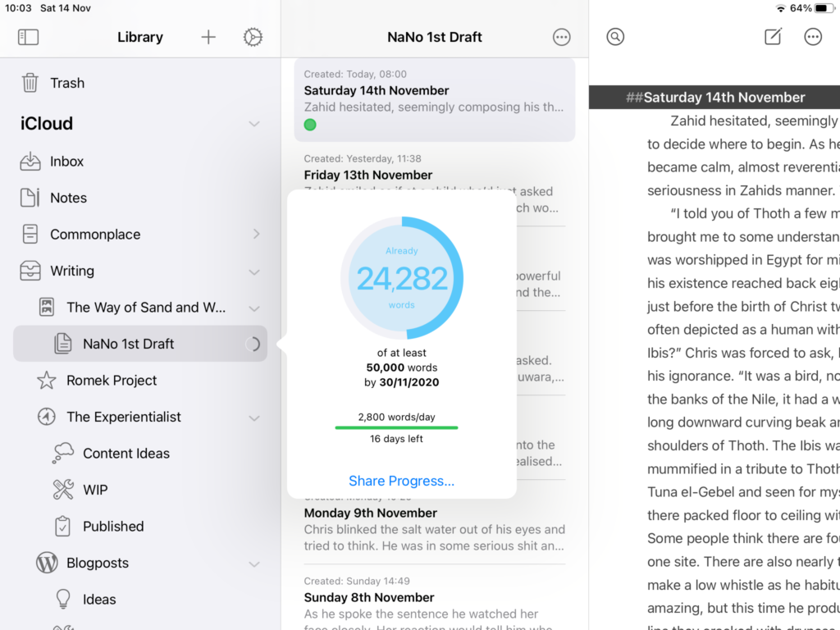
Task: Tap the NaNo 1st Draft goal ring
Action: (x=253, y=344)
